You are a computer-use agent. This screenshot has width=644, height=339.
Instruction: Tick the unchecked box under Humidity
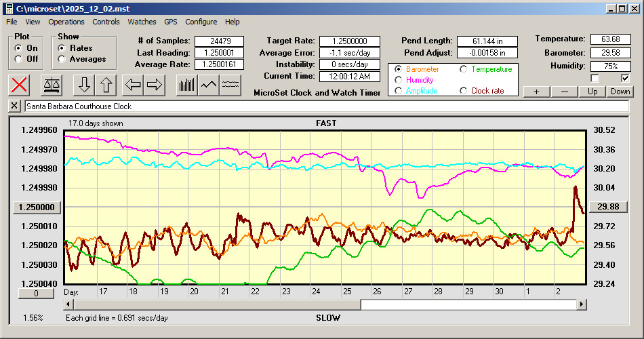(x=595, y=78)
